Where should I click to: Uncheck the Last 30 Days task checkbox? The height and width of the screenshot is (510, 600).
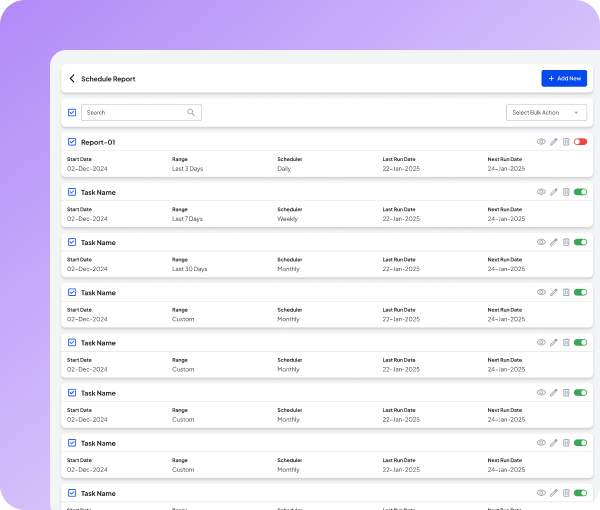(72, 242)
